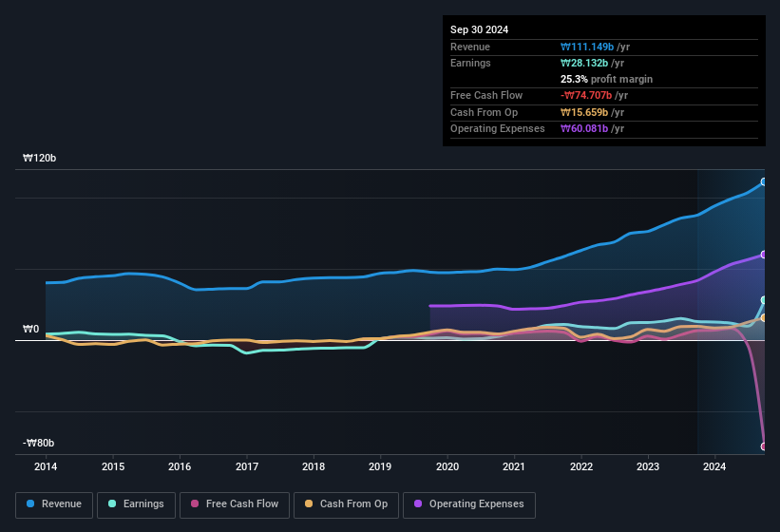Click the ₩15.659b cash from op value
This screenshot has width=780, height=532.
coord(584,112)
